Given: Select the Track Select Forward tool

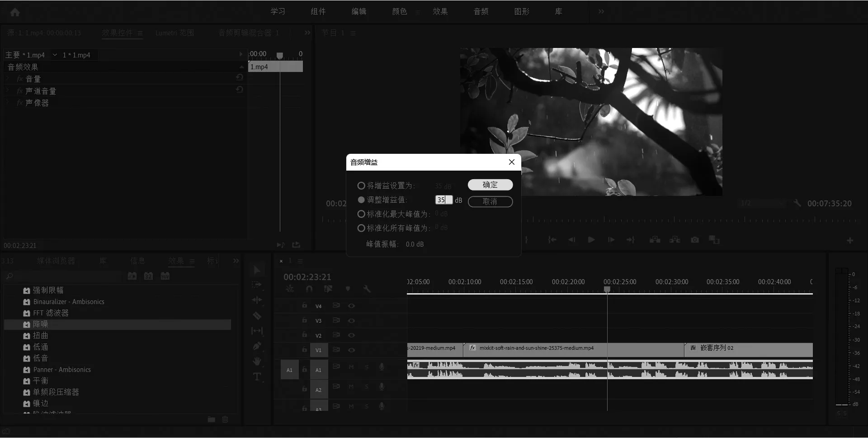Looking at the screenshot, I should coord(257,285).
